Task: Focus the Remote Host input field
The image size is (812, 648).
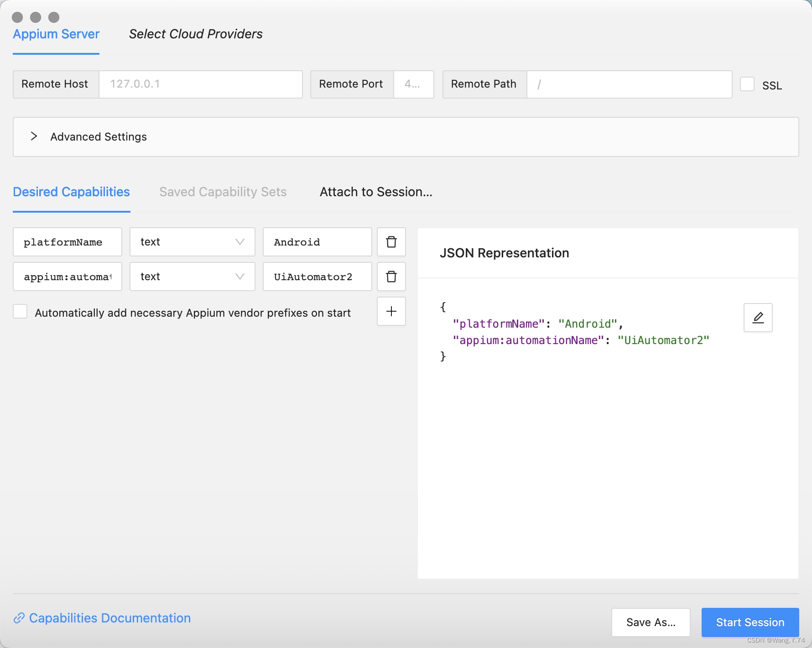Action: pos(201,84)
